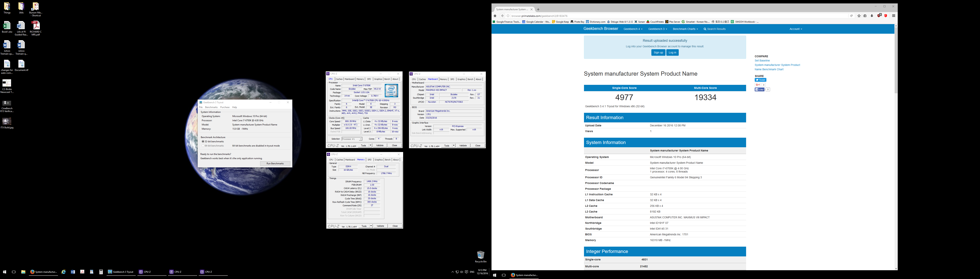980x279 pixels.
Task: Open Tools dropdown arrow in CPU-Z Mainboard window
Action: click(x=453, y=146)
